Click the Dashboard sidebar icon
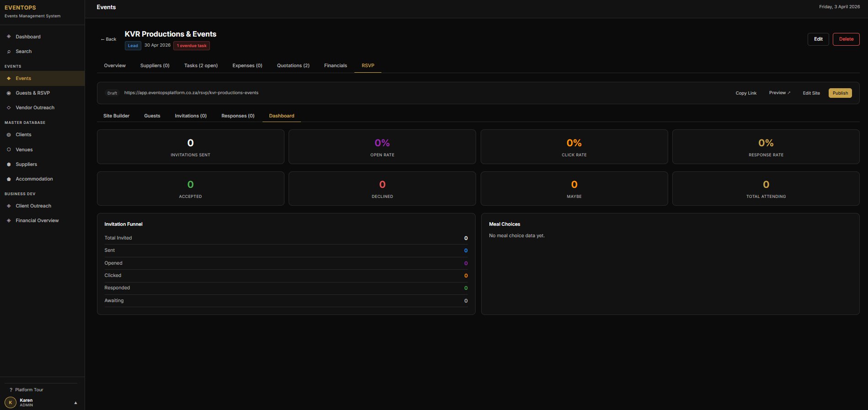The width and height of the screenshot is (868, 410). coord(9,37)
